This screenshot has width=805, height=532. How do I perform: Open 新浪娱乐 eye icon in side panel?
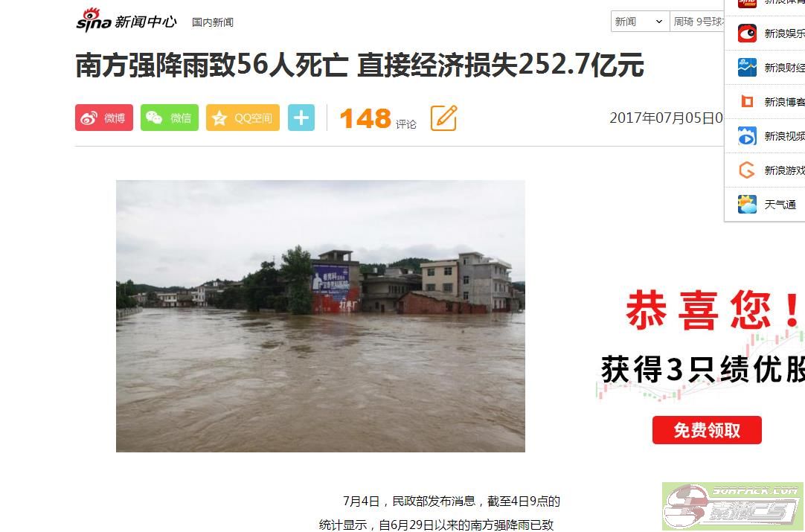coord(747,33)
